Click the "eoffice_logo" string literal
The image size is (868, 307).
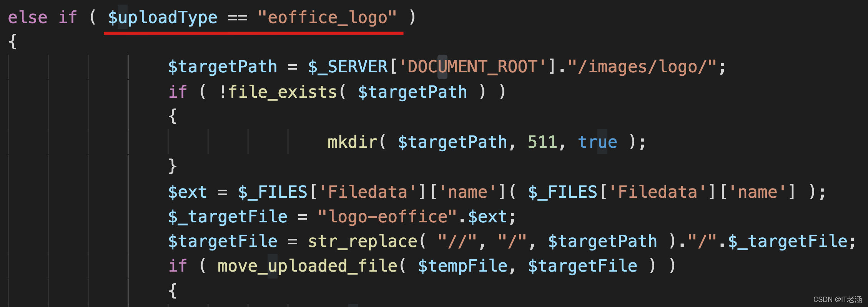pyautogui.click(x=327, y=18)
